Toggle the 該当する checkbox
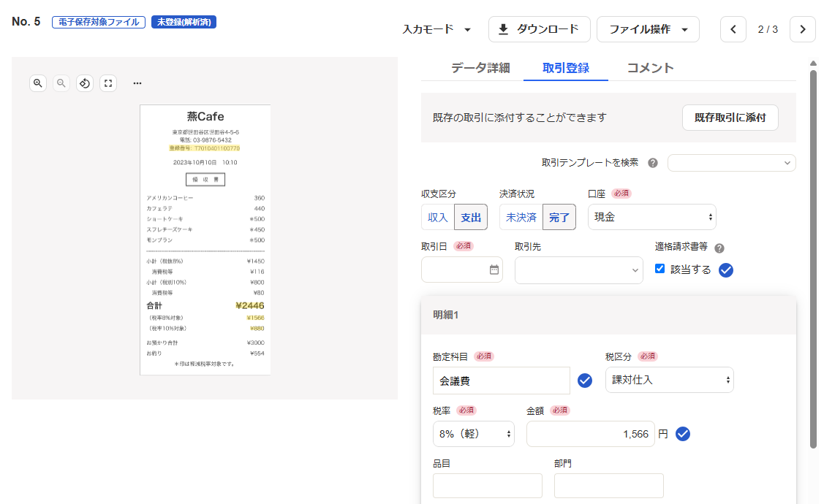 click(659, 269)
